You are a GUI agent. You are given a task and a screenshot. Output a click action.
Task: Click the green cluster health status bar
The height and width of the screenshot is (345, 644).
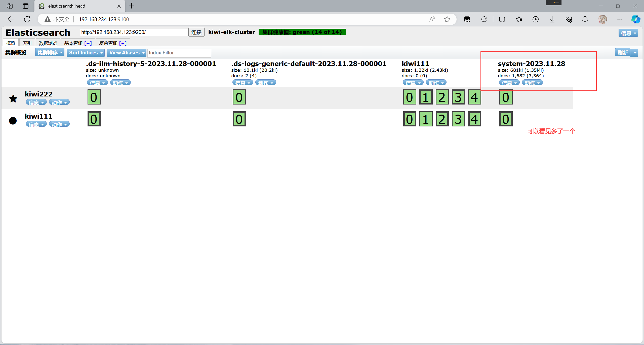[x=302, y=32]
